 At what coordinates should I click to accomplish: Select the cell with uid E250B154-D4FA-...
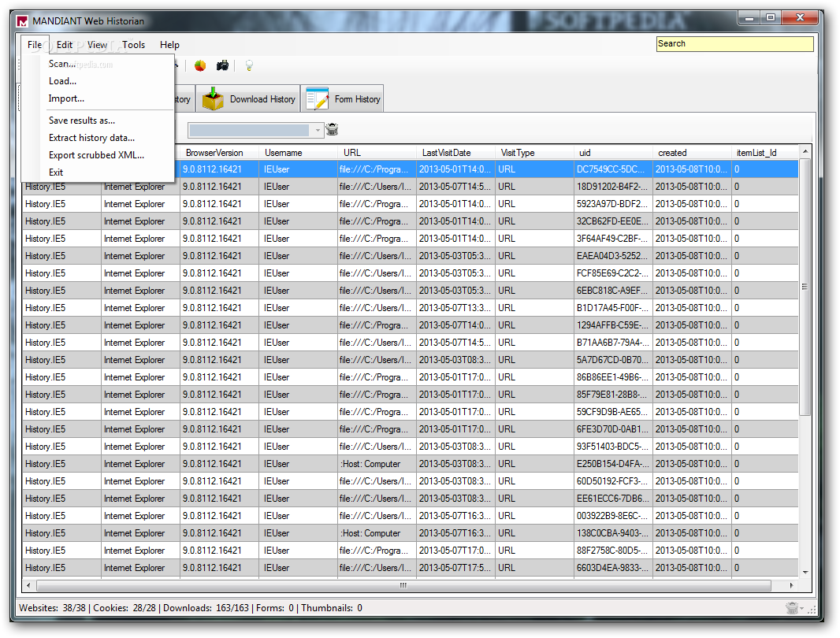tap(613, 464)
